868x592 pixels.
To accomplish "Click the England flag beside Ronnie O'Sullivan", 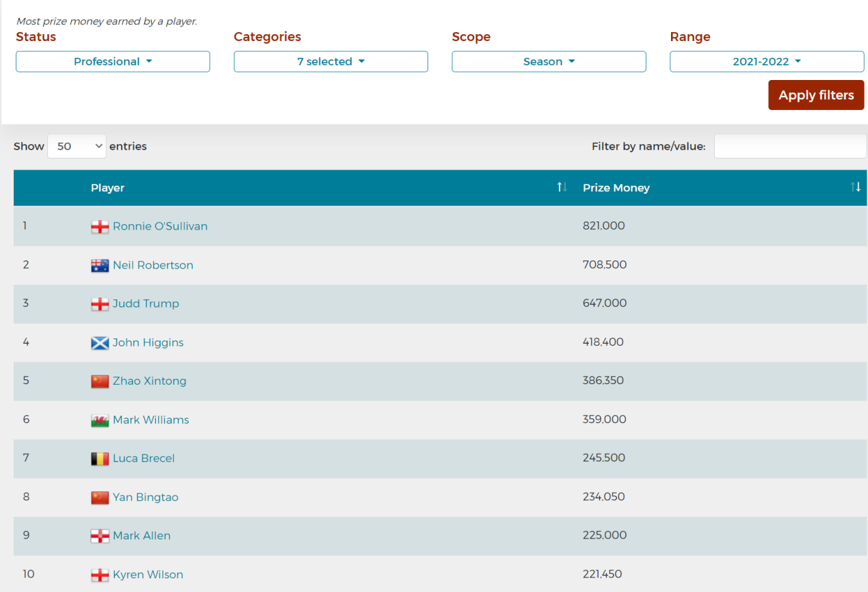I will point(100,227).
